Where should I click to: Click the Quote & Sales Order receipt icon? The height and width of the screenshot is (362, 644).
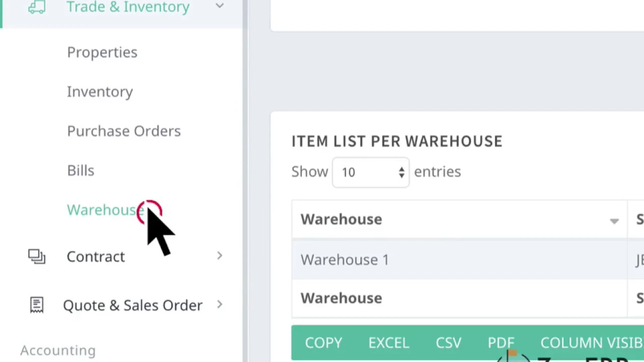pyautogui.click(x=37, y=305)
